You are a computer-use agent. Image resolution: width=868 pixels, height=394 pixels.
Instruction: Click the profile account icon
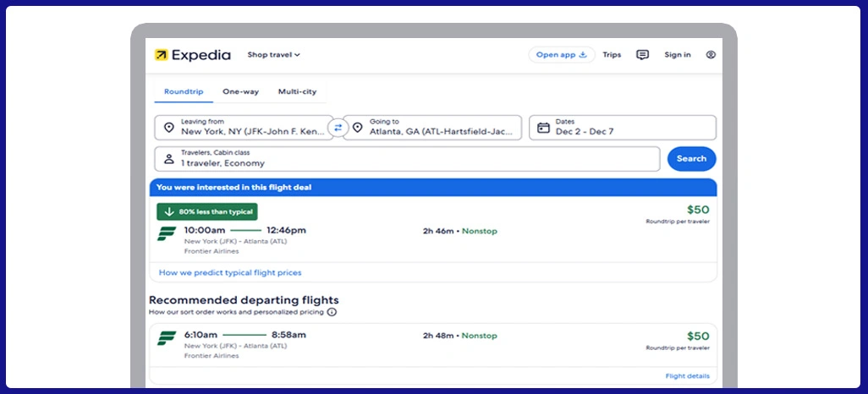coord(711,55)
